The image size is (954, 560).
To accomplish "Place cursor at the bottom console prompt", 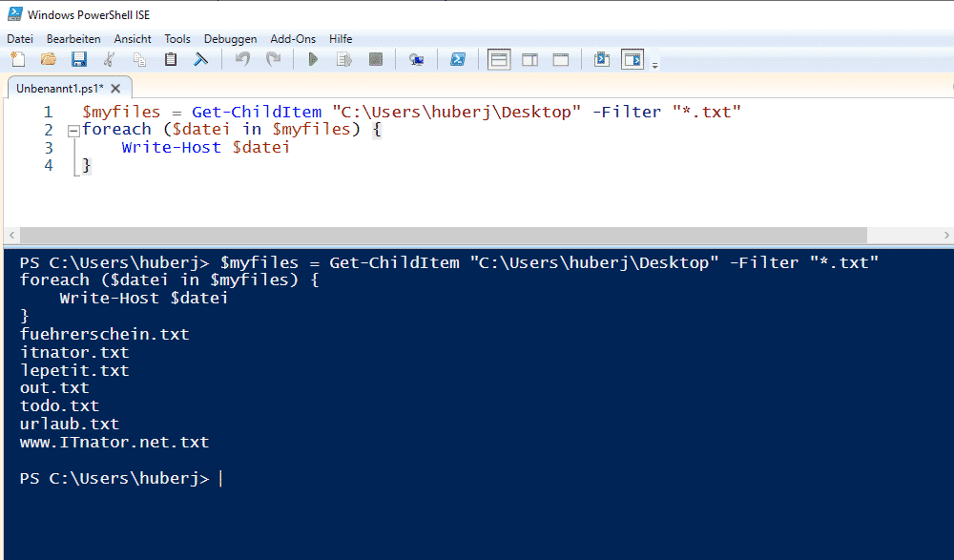I will click(x=221, y=479).
